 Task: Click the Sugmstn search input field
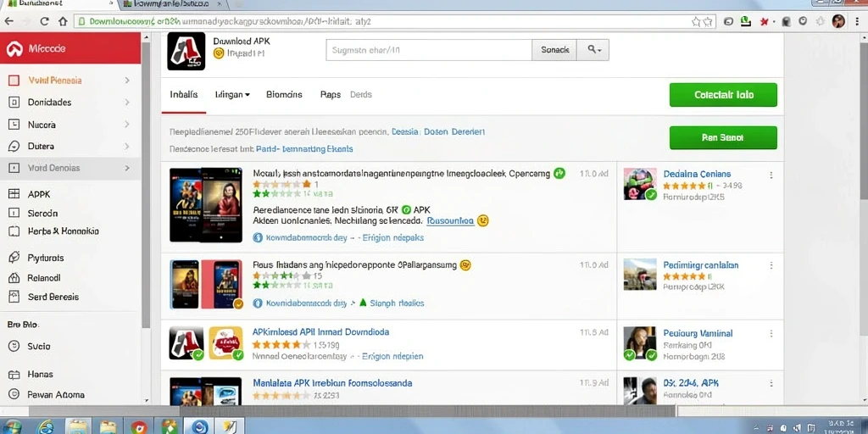click(x=429, y=50)
